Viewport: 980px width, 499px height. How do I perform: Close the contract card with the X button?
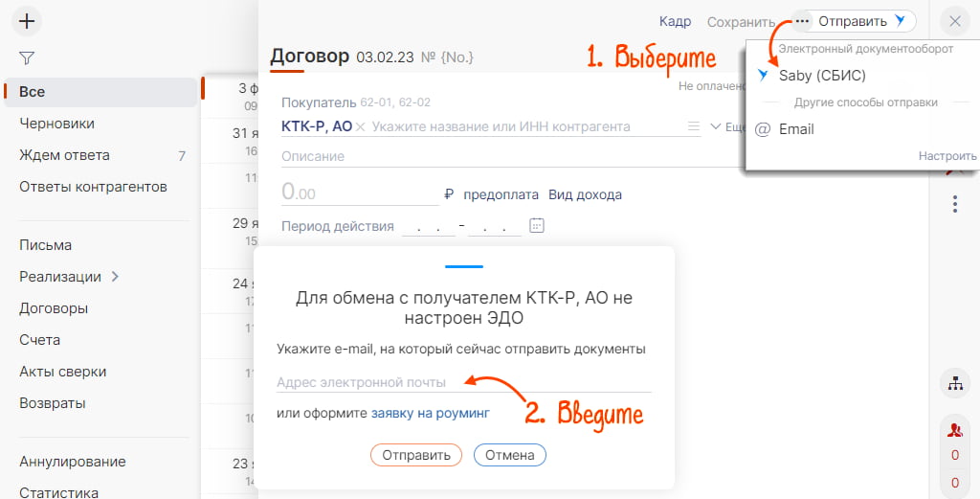954,21
